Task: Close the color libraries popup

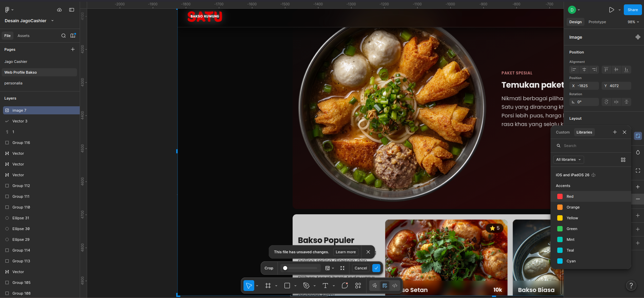Action: coord(624,132)
